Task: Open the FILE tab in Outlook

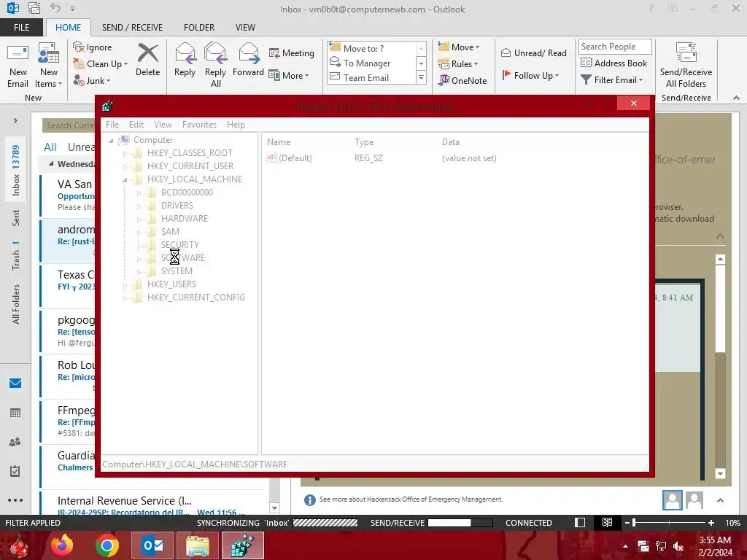Action: click(21, 27)
